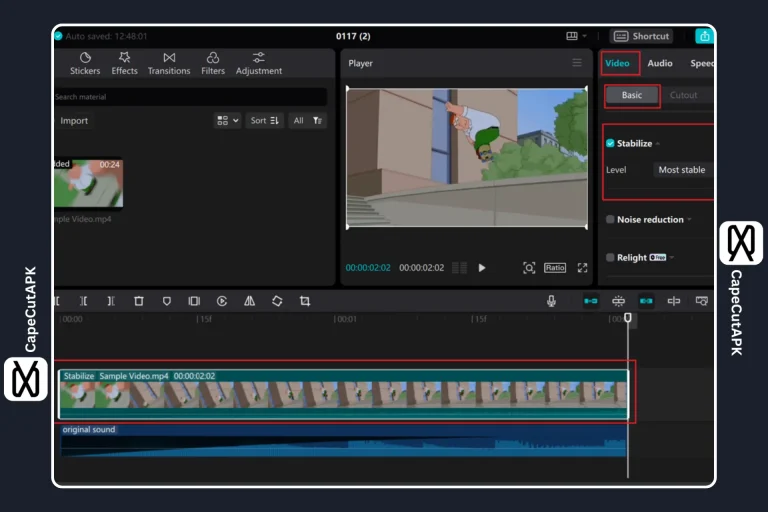Toggle the clip linkage icon
The width and height of the screenshot is (768, 512).
646,301
